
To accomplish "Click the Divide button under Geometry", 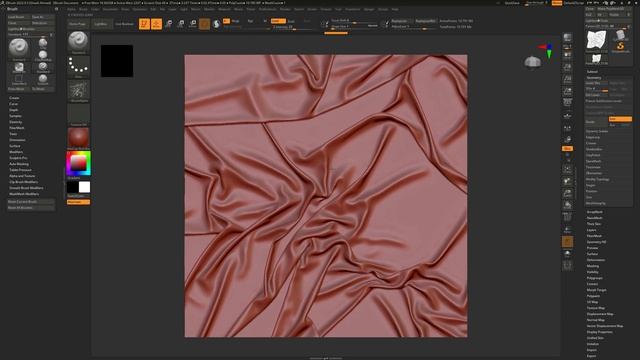I will [x=596, y=122].
